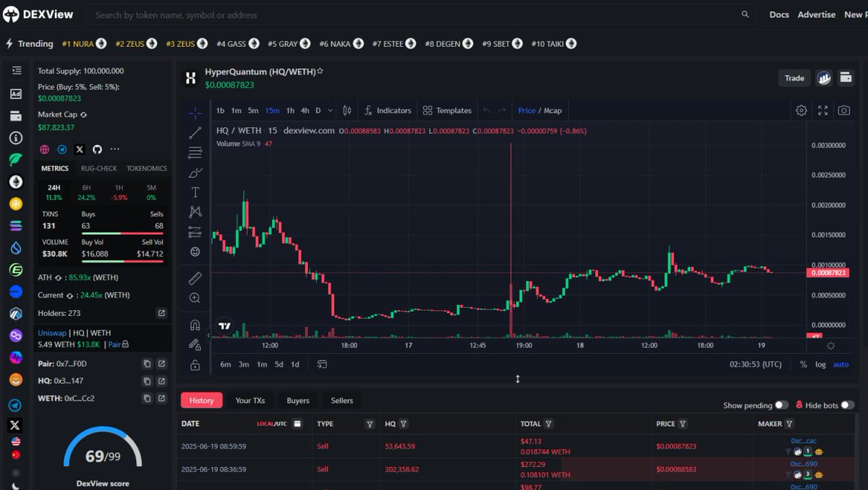The width and height of the screenshot is (868, 490).
Task: Open the HQ address in explorer
Action: point(161,381)
